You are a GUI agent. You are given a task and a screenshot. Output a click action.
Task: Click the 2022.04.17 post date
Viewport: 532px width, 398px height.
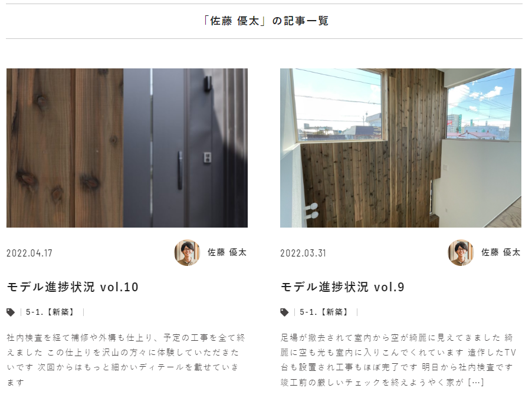[x=29, y=254]
